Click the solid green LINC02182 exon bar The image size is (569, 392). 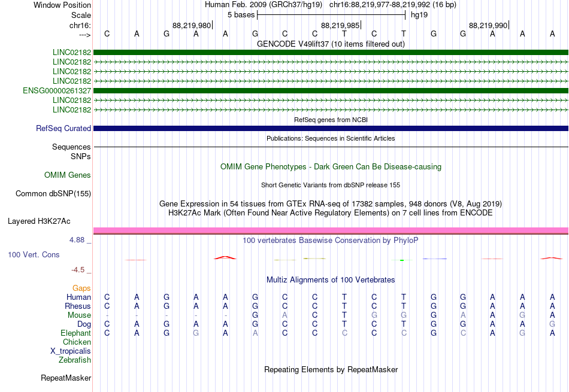[x=331, y=52]
